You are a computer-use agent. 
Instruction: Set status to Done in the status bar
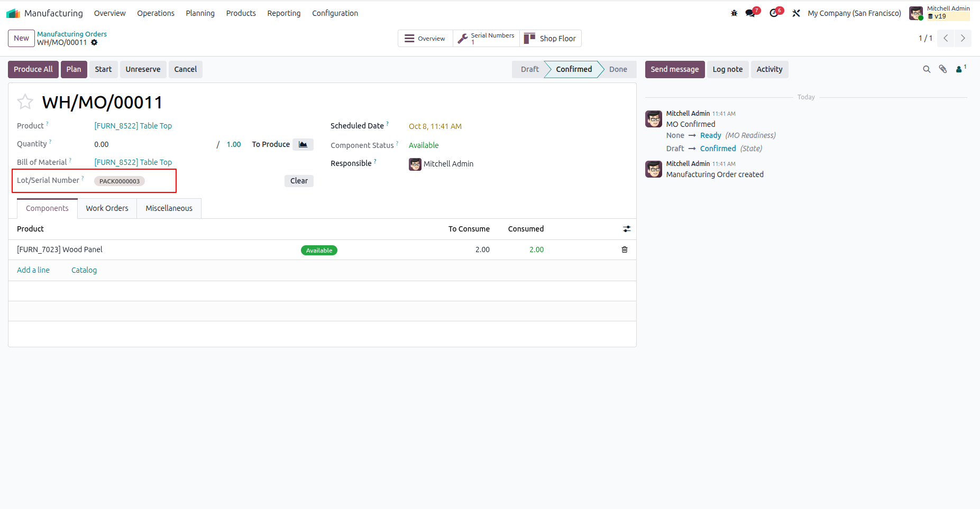click(618, 69)
